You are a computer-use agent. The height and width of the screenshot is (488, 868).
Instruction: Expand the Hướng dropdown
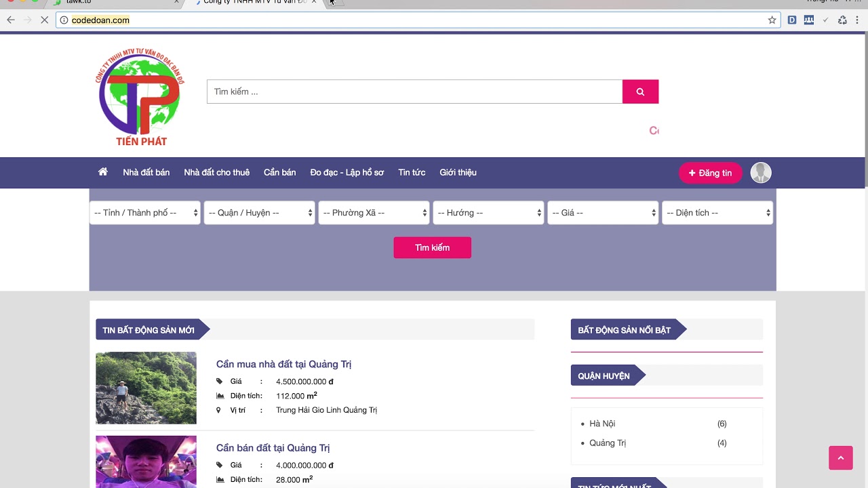click(489, 213)
